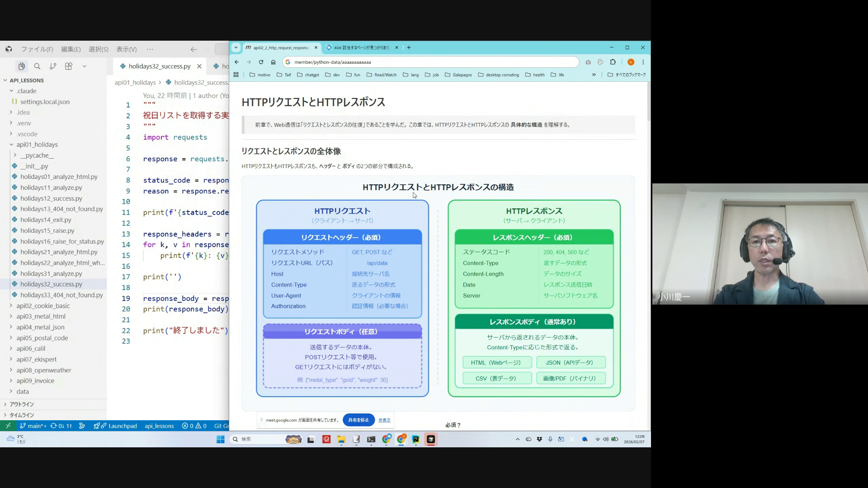Click the sync changes status indicator

click(61, 426)
